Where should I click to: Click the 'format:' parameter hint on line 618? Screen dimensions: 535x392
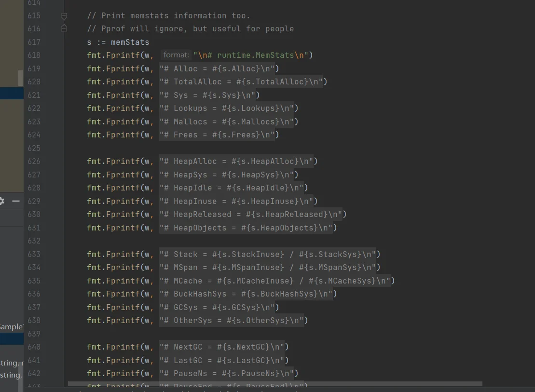(176, 55)
